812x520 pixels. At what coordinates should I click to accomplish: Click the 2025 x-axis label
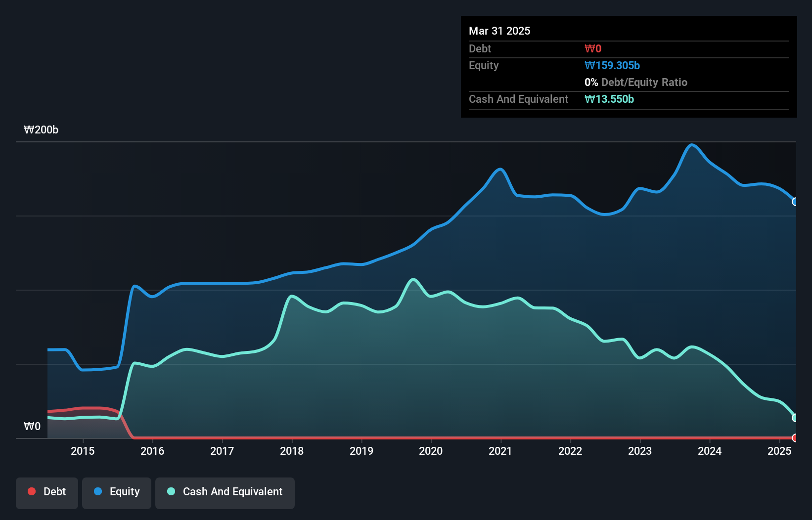click(x=779, y=451)
